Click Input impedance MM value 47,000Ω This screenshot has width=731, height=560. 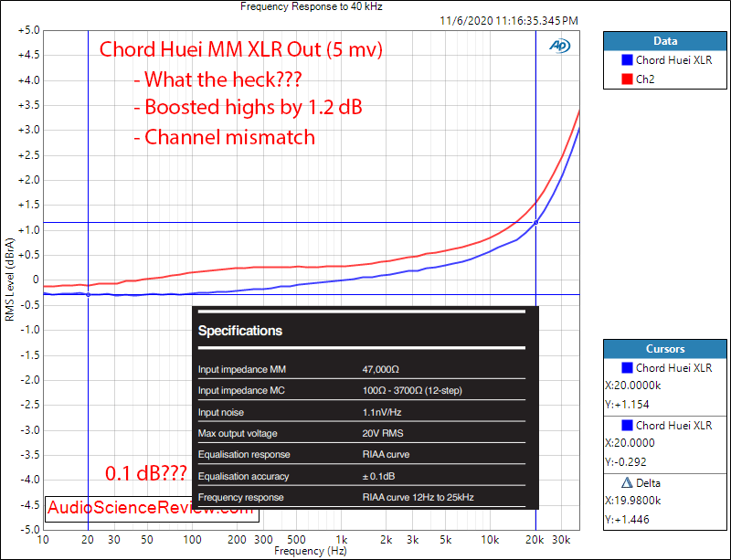click(x=381, y=369)
